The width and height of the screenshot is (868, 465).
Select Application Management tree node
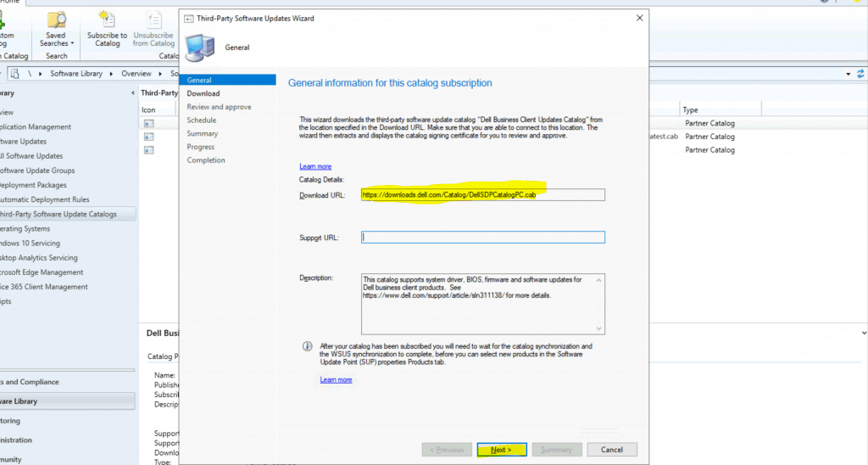(x=36, y=127)
